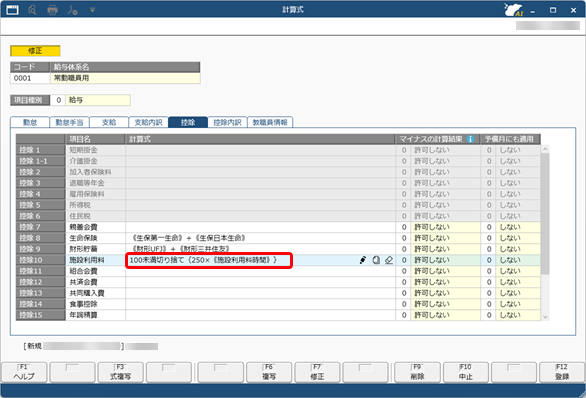This screenshot has width=586, height=398.
Task: Click 許可しない cell in 控除7 row
Action: click(445, 227)
